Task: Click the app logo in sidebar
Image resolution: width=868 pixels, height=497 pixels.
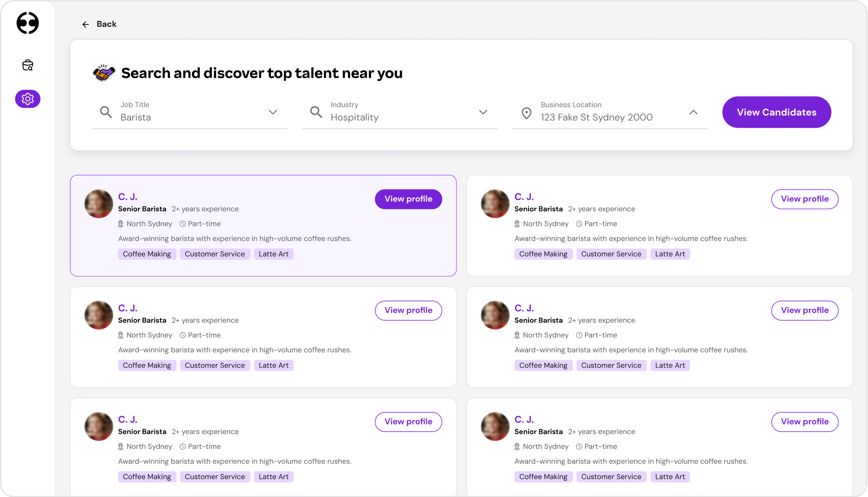Action: 28,23
